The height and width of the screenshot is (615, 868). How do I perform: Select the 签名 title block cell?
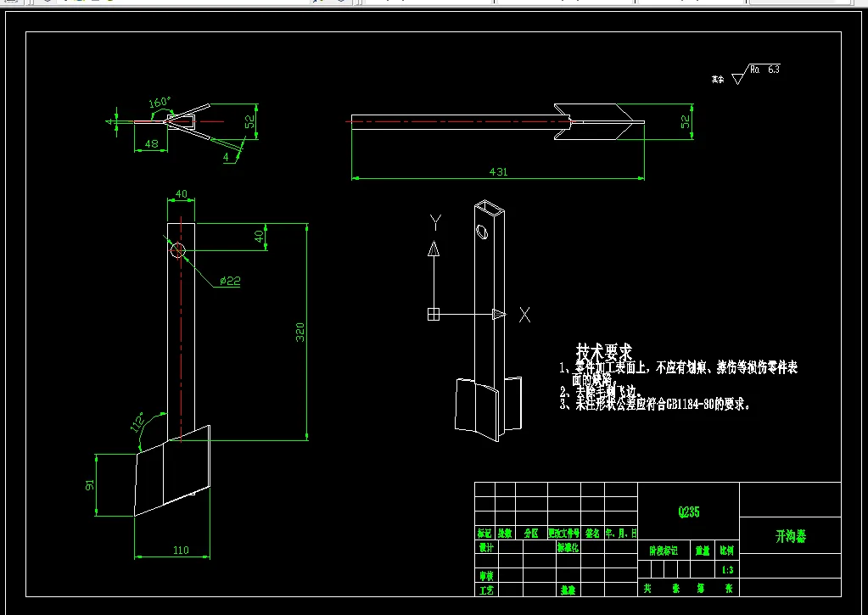click(592, 533)
